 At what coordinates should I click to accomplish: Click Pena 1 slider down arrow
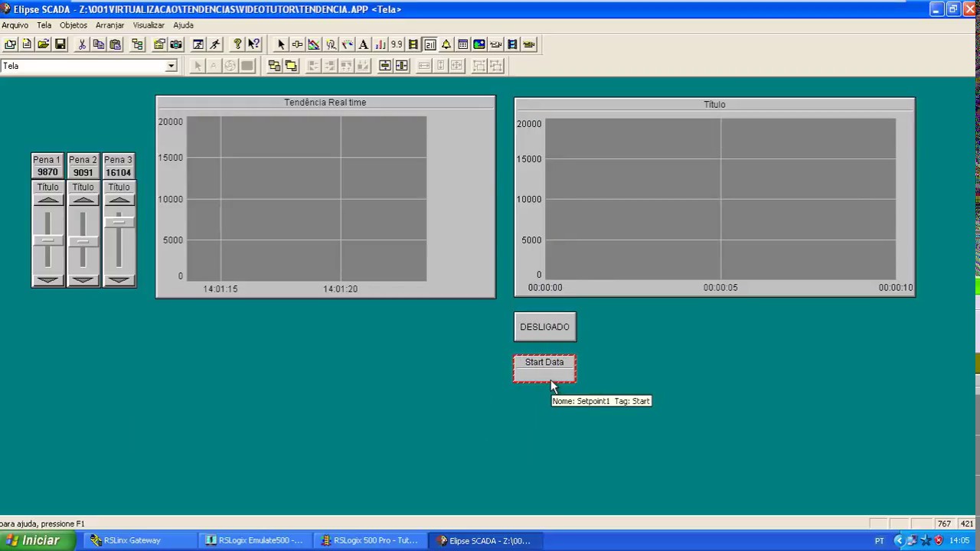(x=48, y=280)
